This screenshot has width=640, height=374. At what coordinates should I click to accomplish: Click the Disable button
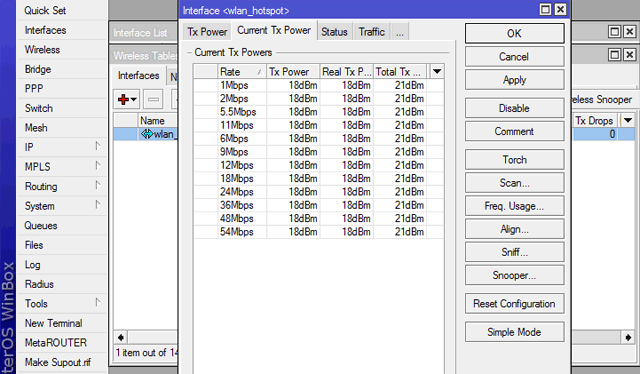(514, 108)
